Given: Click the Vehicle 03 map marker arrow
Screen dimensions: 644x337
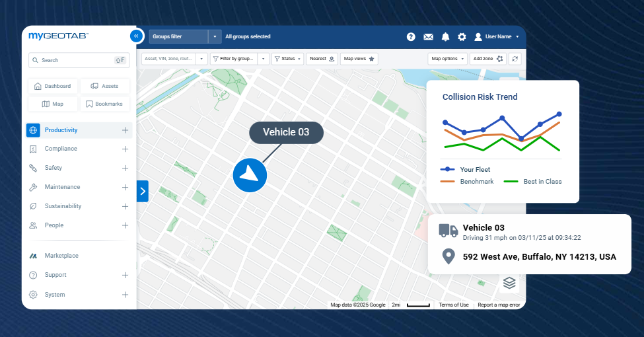Looking at the screenshot, I should tap(250, 175).
